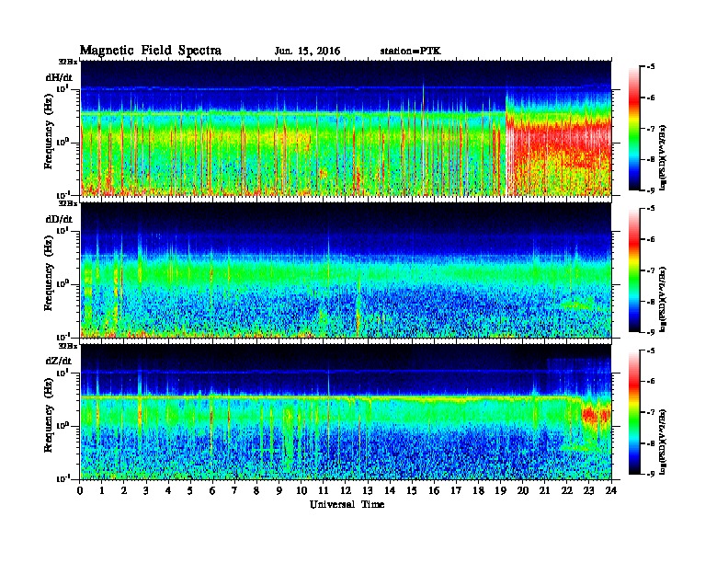This screenshot has height=563, width=728.
Task: Click hour '0' on the time axis
Action: tap(81, 490)
